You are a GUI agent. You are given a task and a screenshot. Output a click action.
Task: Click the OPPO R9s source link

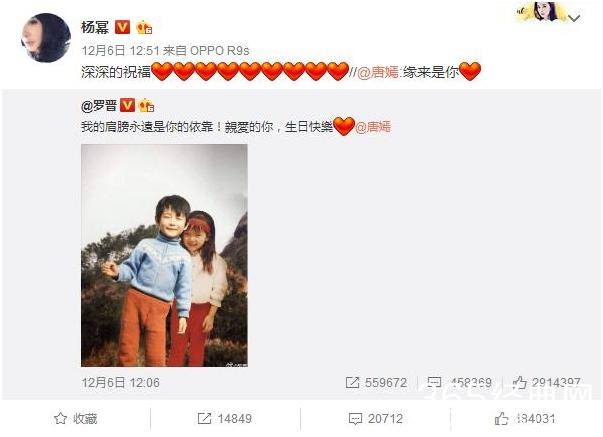tap(220, 50)
